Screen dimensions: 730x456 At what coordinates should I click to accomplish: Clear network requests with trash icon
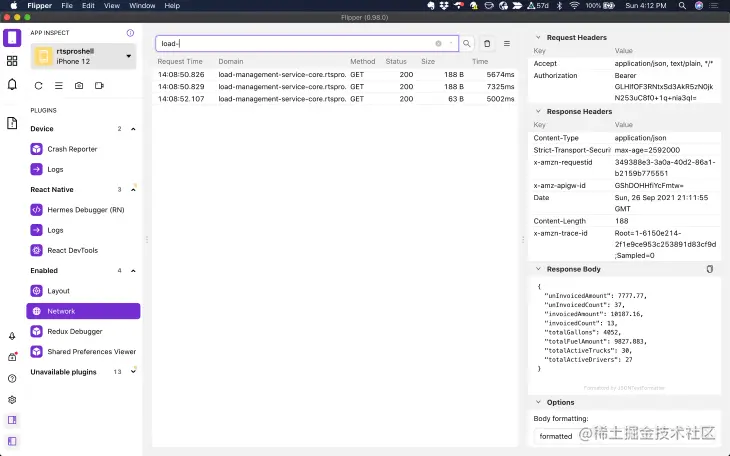[x=487, y=43]
